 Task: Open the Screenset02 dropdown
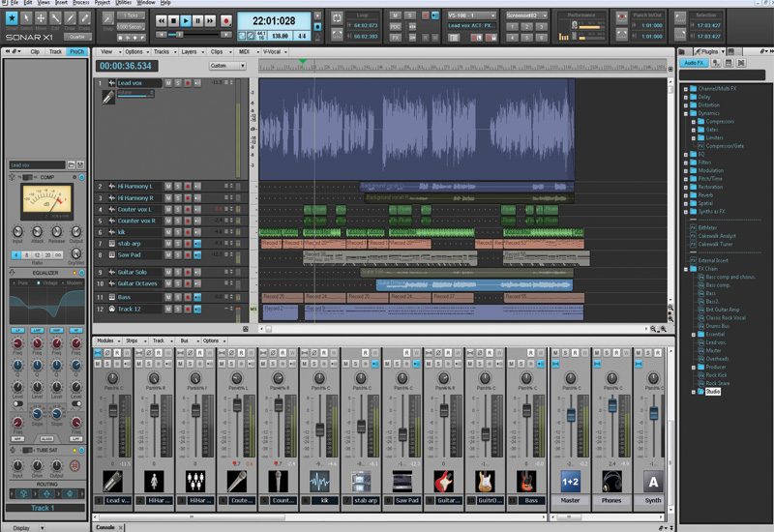pos(526,15)
